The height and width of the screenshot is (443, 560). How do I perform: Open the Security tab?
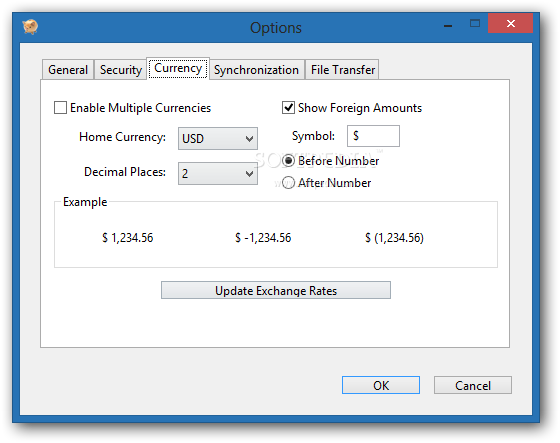click(x=121, y=70)
